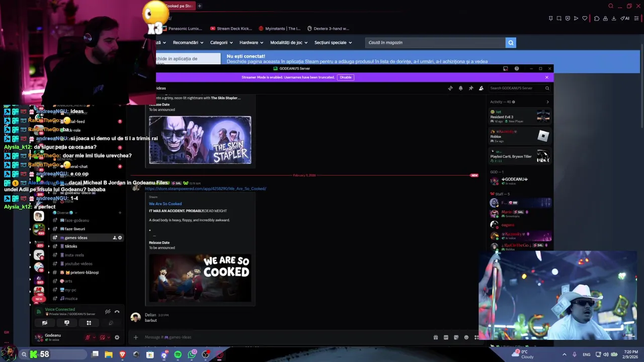644x362 pixels.
Task: Open Spotify from the Windows taskbar
Action: tap(178, 354)
